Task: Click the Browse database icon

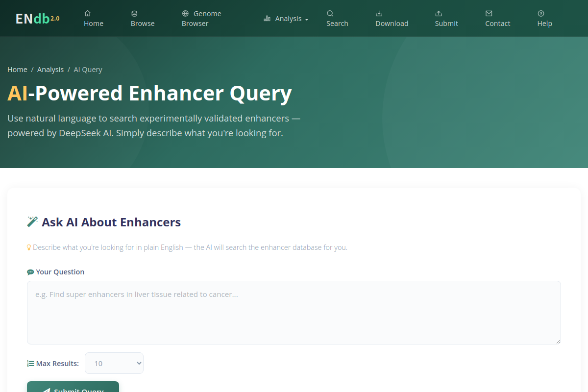Action: (x=134, y=14)
